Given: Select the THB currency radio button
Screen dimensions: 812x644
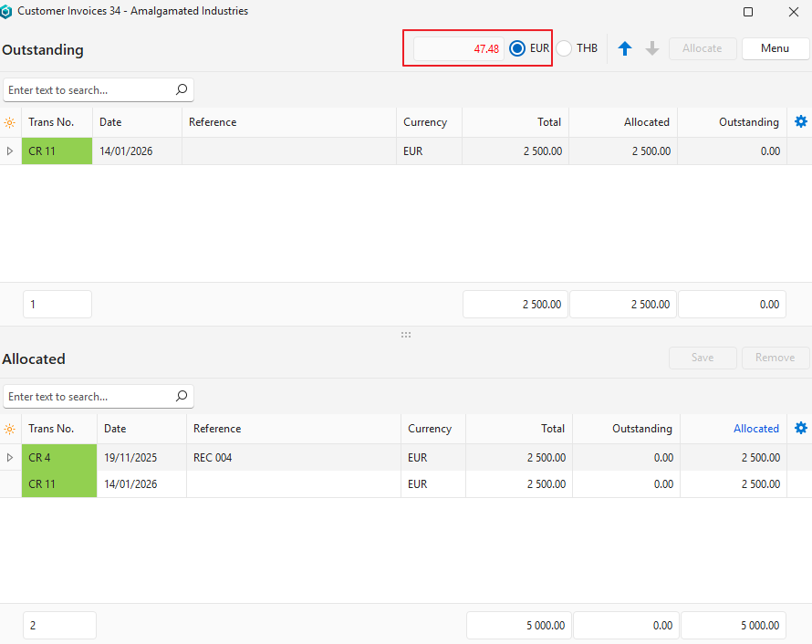Looking at the screenshot, I should (x=564, y=48).
